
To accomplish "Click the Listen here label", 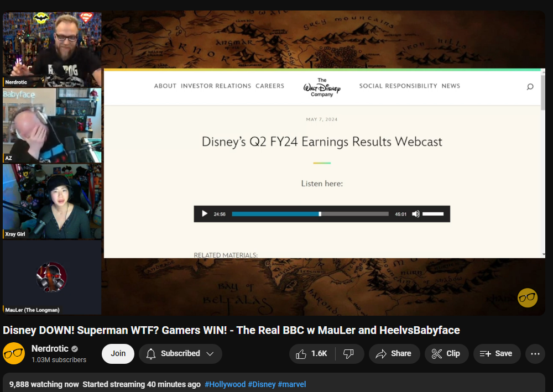I will pyautogui.click(x=322, y=184).
